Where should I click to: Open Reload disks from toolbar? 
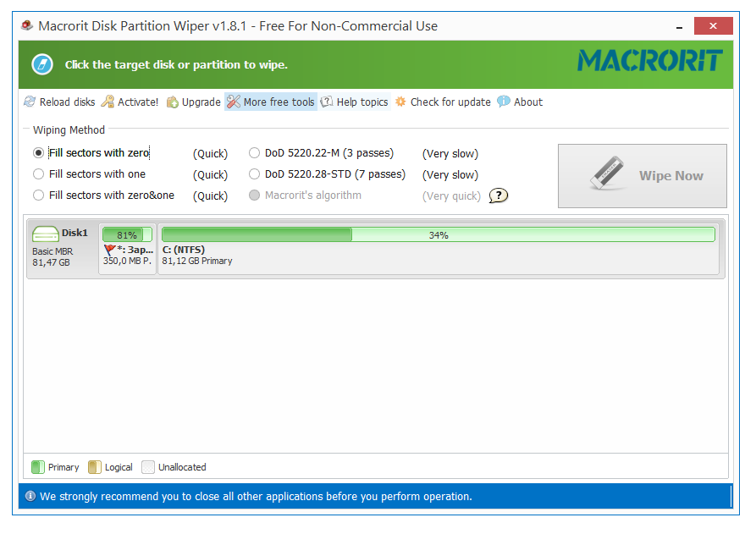point(60,102)
